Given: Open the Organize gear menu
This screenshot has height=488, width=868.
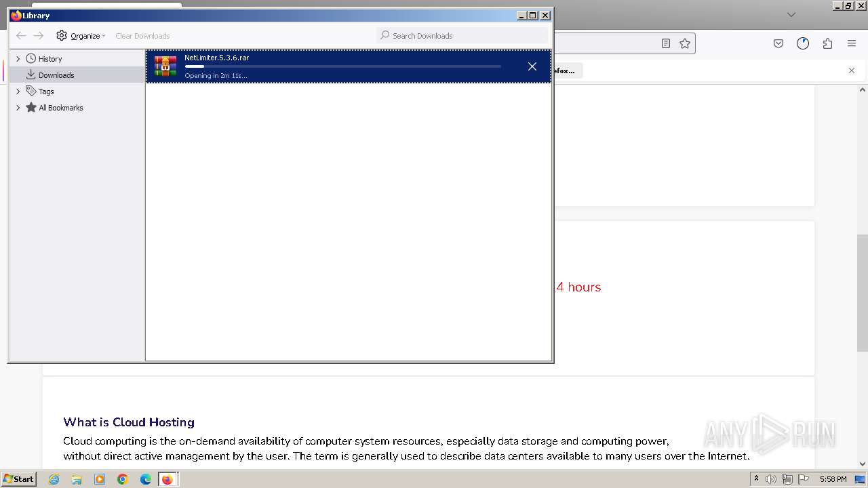Looking at the screenshot, I should pos(81,35).
